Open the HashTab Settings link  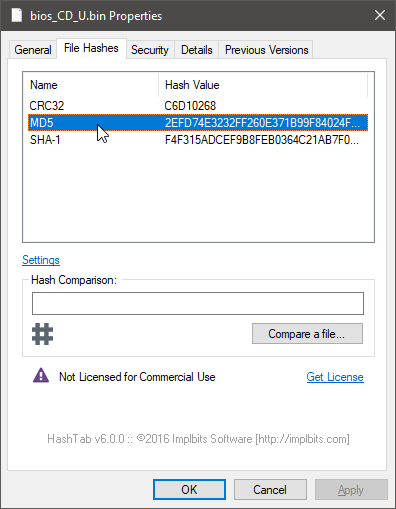(41, 260)
